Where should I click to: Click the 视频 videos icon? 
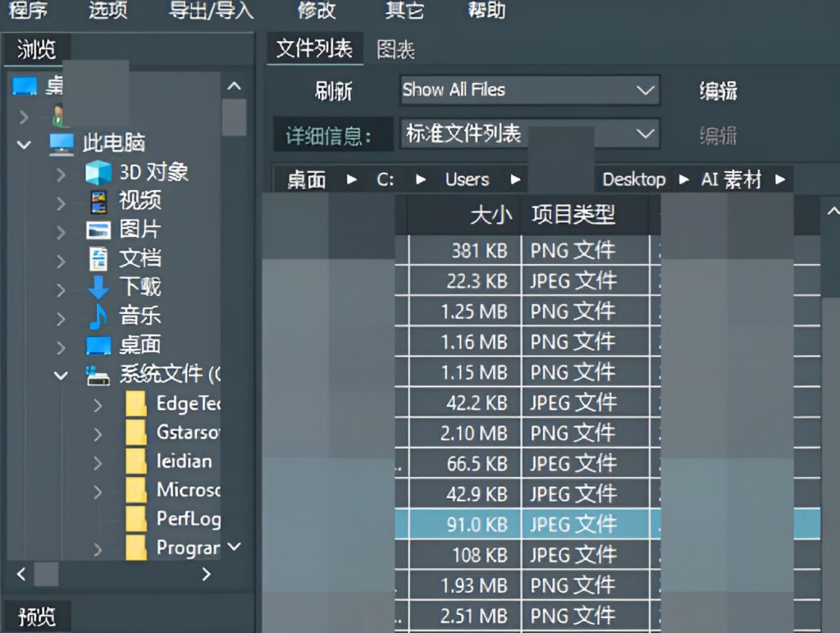[x=98, y=200]
